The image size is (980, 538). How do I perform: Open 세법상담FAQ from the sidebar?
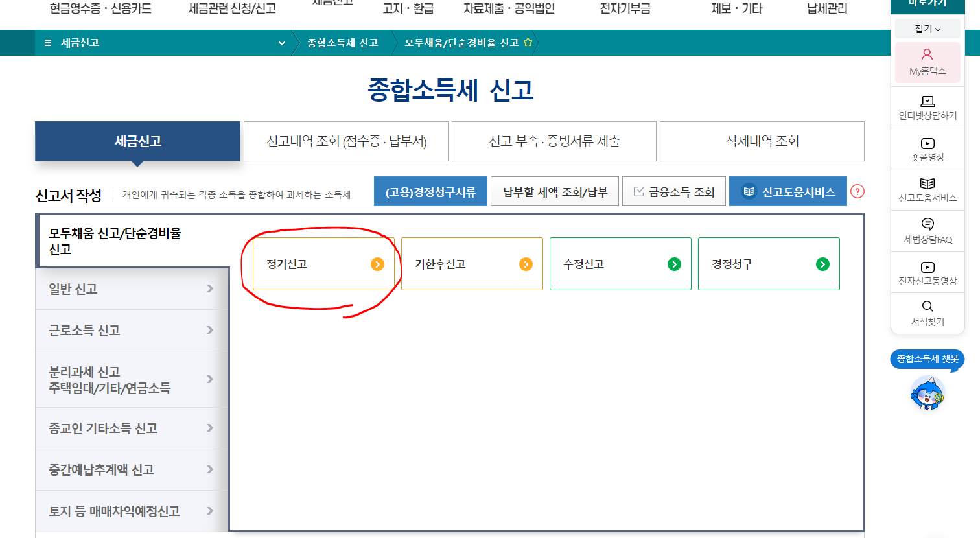pos(927,231)
